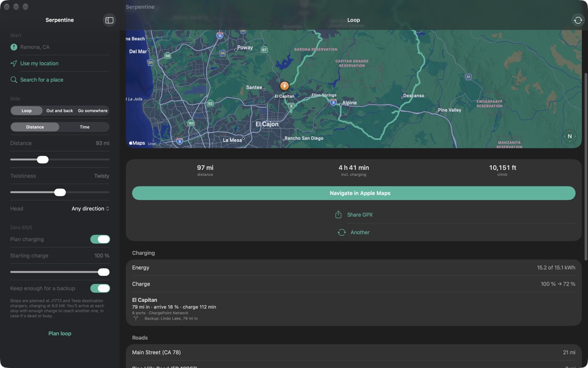
Task: Click the Rancho San Diego map label
Action: pyautogui.click(x=304, y=138)
